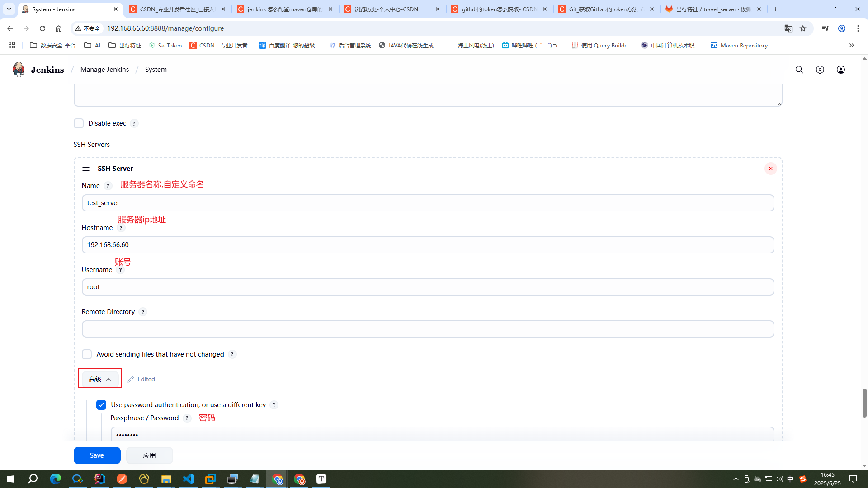Viewport: 868px width, 488px height.
Task: Click the Edited pencil icon
Action: (131, 379)
